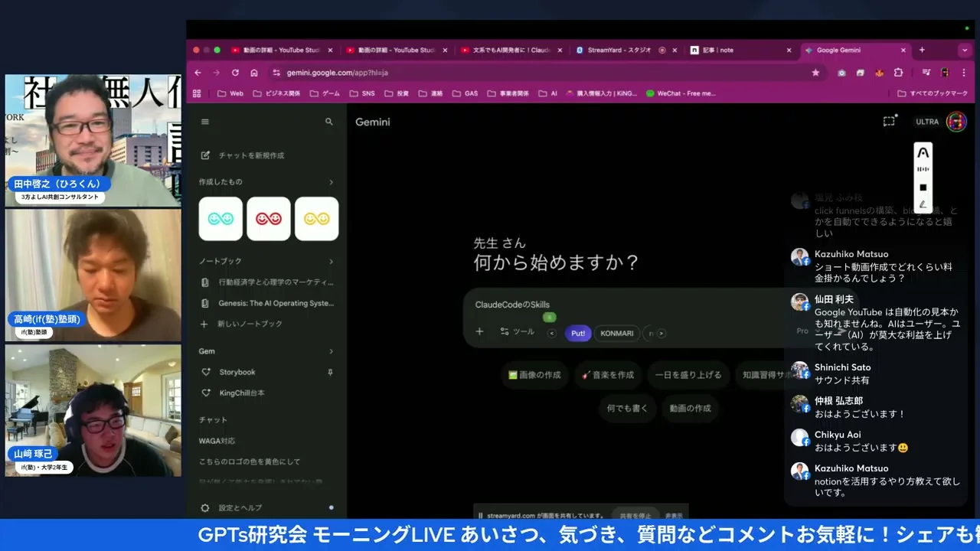Click the plus icon in the prompt box
980x551 pixels.
pos(479,333)
